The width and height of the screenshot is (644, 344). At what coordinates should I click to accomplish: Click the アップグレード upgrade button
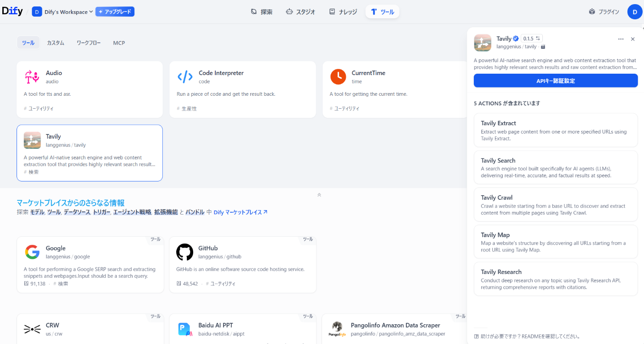115,12
